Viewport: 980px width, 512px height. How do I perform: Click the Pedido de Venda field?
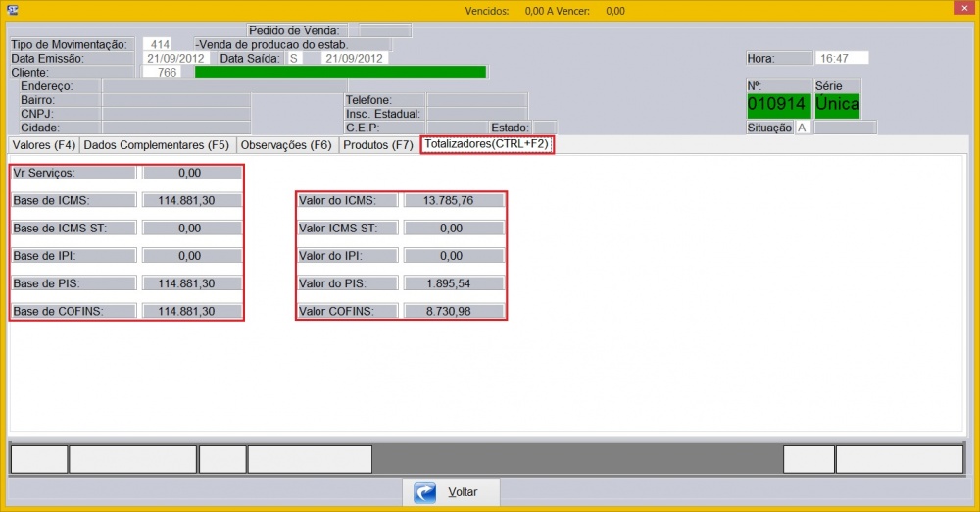click(x=385, y=31)
